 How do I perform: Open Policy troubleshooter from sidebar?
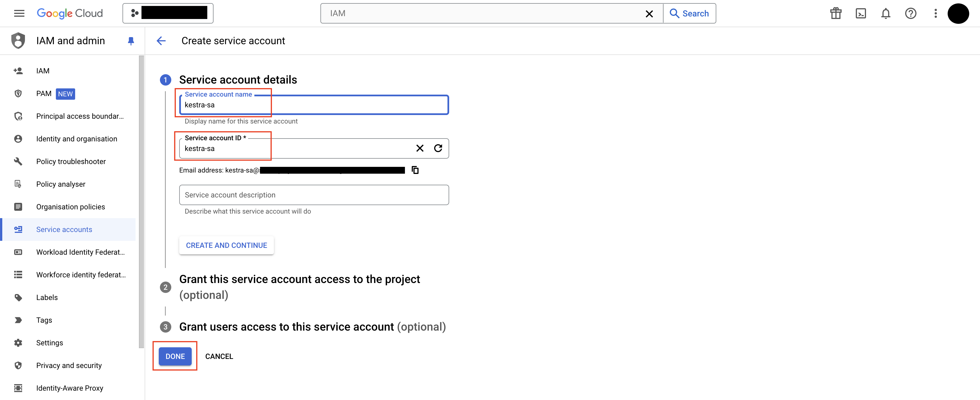point(71,161)
